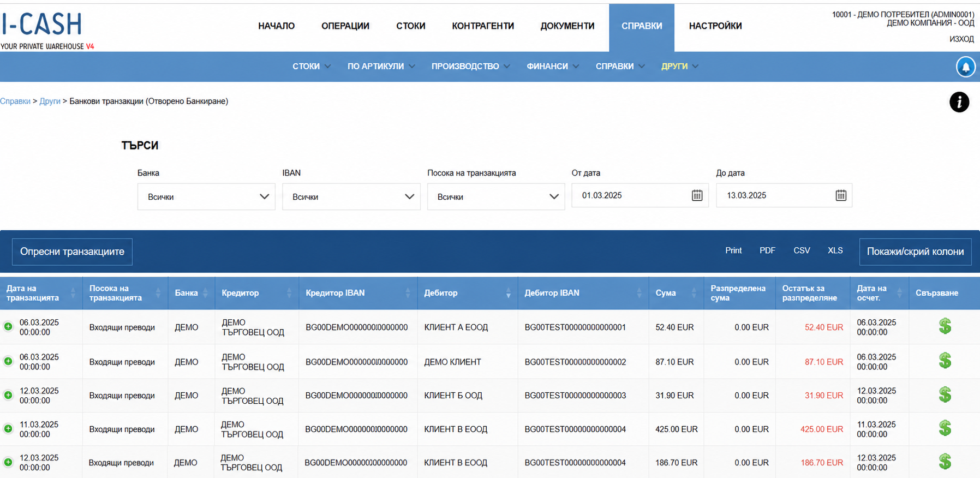Click ИЗХОД to log out

pyautogui.click(x=961, y=39)
